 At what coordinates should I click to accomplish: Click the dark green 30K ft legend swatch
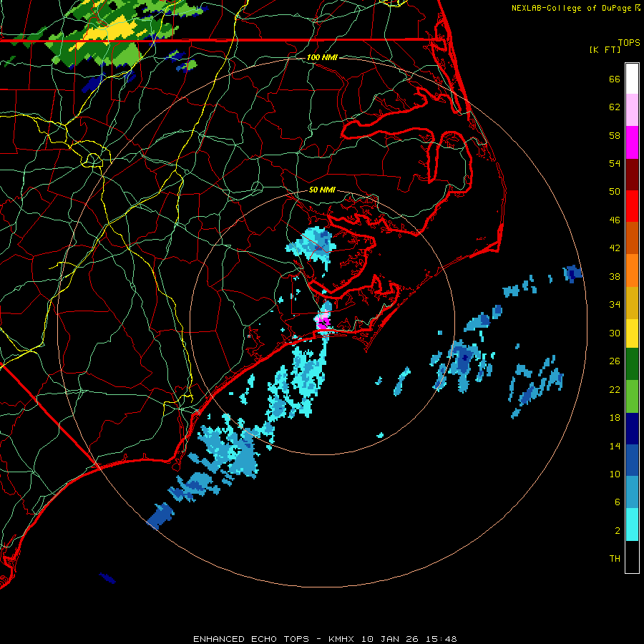(x=632, y=364)
